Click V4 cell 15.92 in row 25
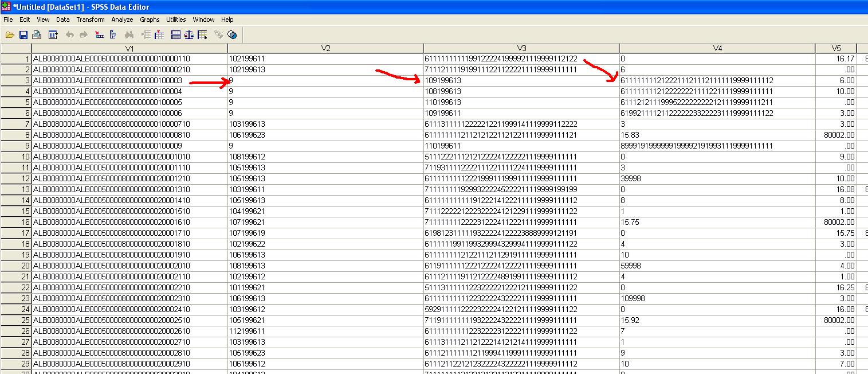The image size is (868, 374). 717,321
